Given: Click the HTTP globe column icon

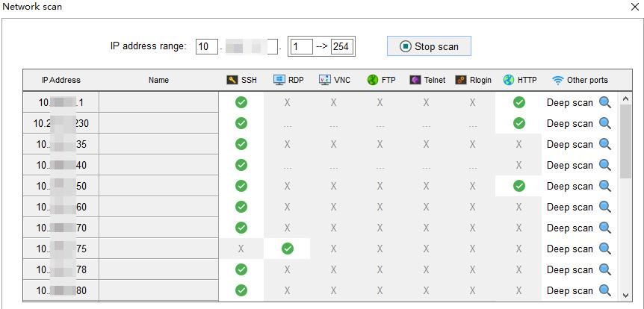Looking at the screenshot, I should [x=509, y=80].
